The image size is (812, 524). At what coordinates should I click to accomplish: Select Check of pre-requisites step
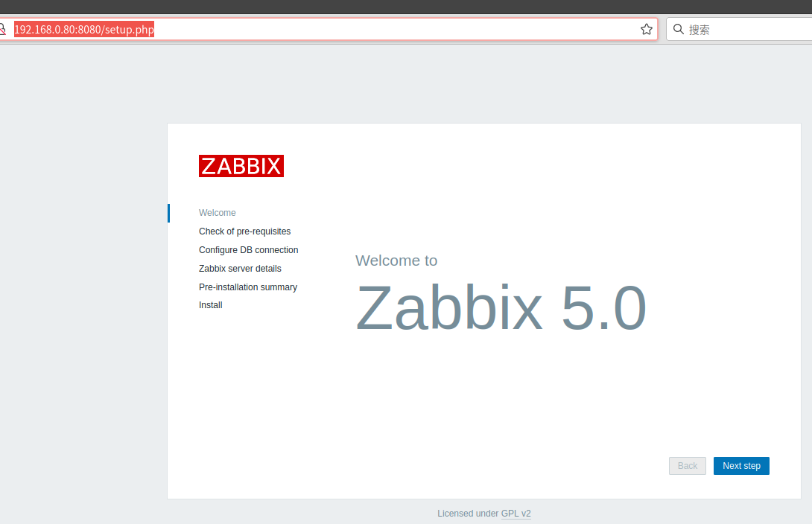(244, 231)
